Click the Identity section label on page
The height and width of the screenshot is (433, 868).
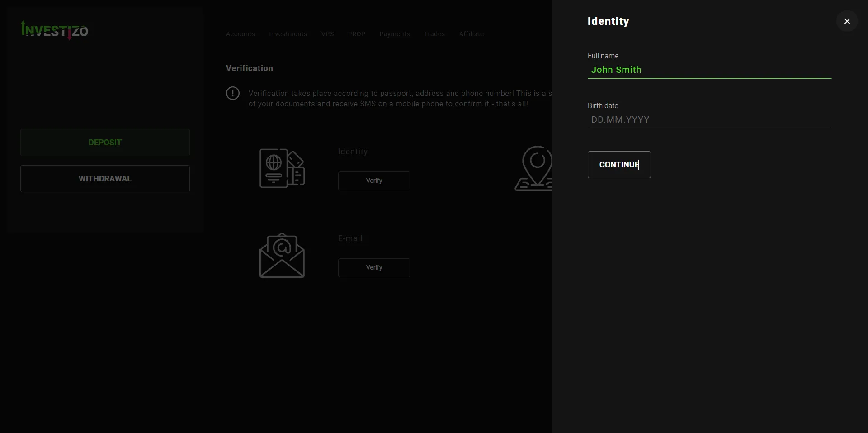tap(353, 152)
